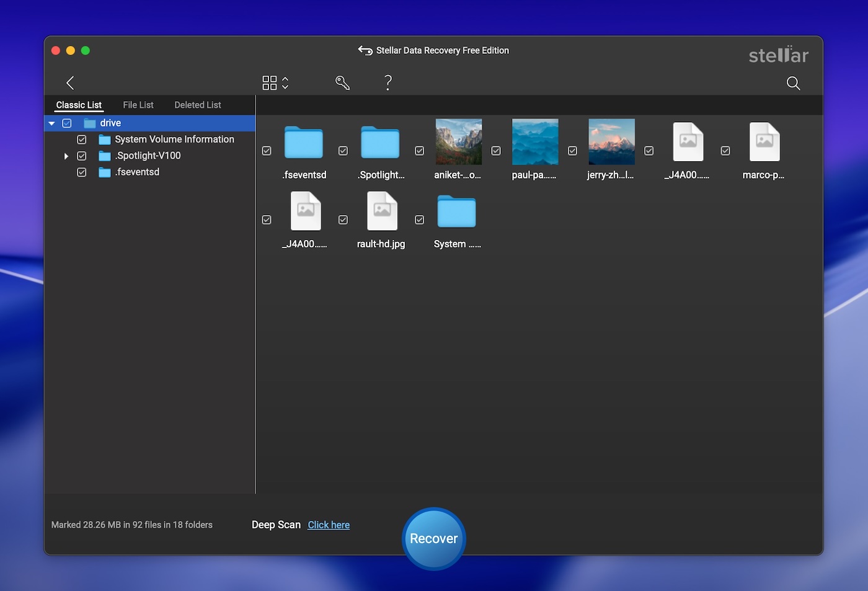868x591 pixels.
Task: Select the rault-hd.jpg file icon
Action: coord(382,211)
